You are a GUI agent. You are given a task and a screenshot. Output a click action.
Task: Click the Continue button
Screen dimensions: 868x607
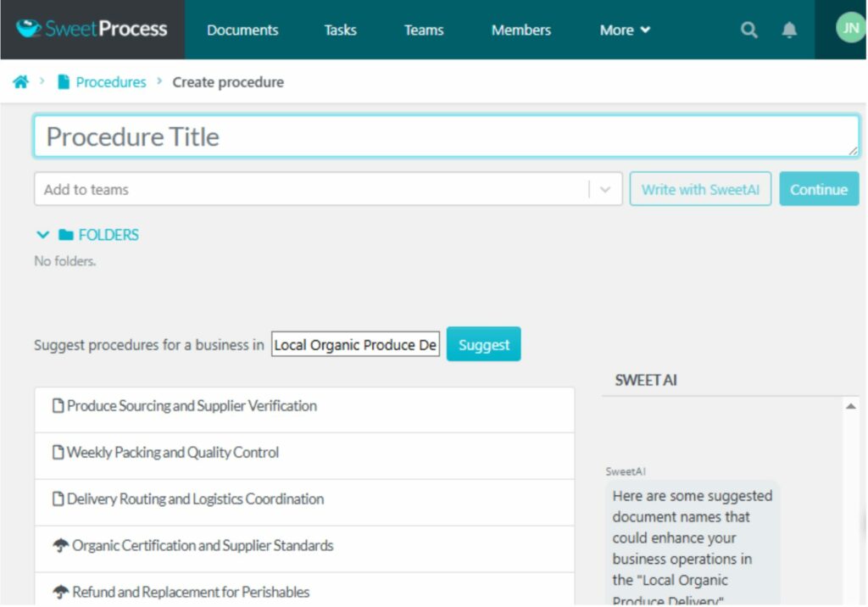819,189
